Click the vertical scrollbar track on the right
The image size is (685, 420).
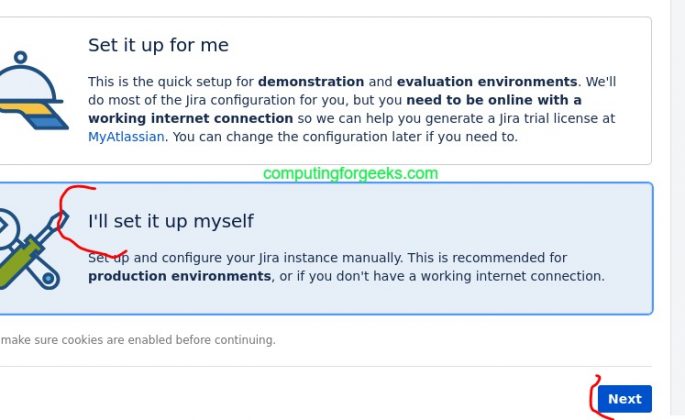coord(677,200)
